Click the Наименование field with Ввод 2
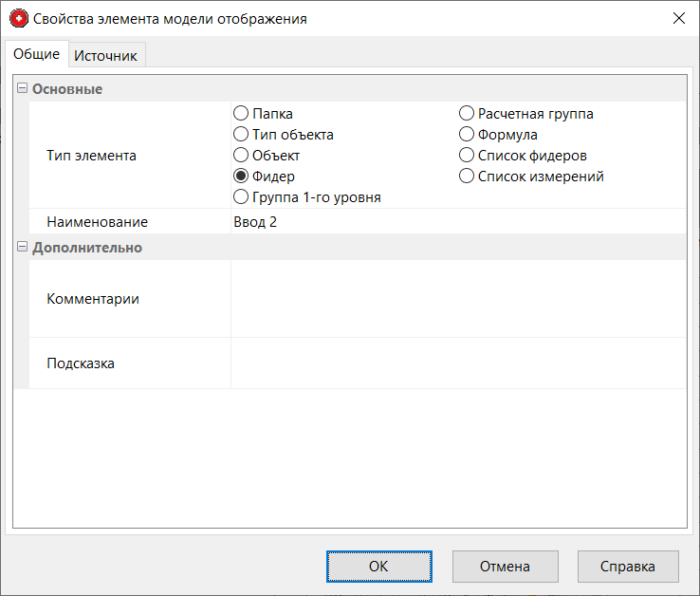The height and width of the screenshot is (596, 700). [x=455, y=222]
